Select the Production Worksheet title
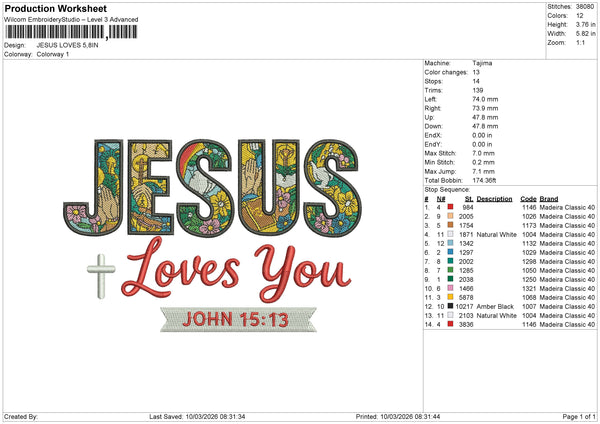600x424 pixels. tap(55, 9)
